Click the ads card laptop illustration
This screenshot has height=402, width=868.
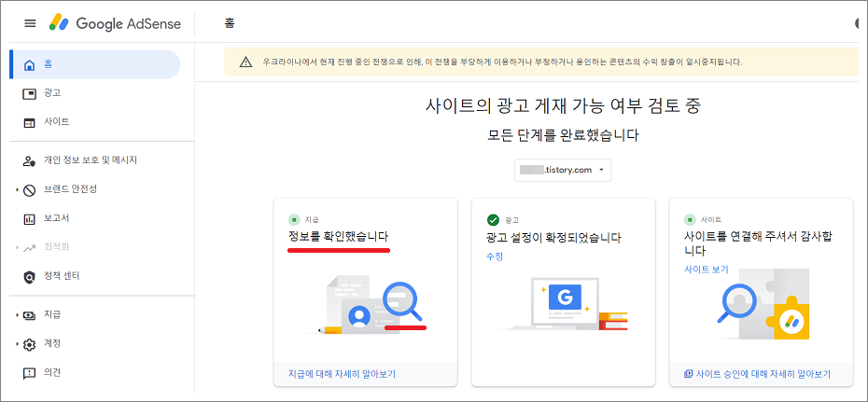click(x=564, y=304)
